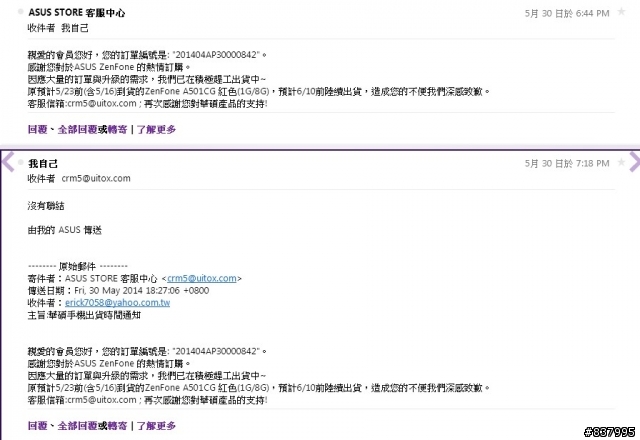Click timestamp 5月 30 日於 6:44 PM
This screenshot has width=640, height=440.
coord(567,13)
